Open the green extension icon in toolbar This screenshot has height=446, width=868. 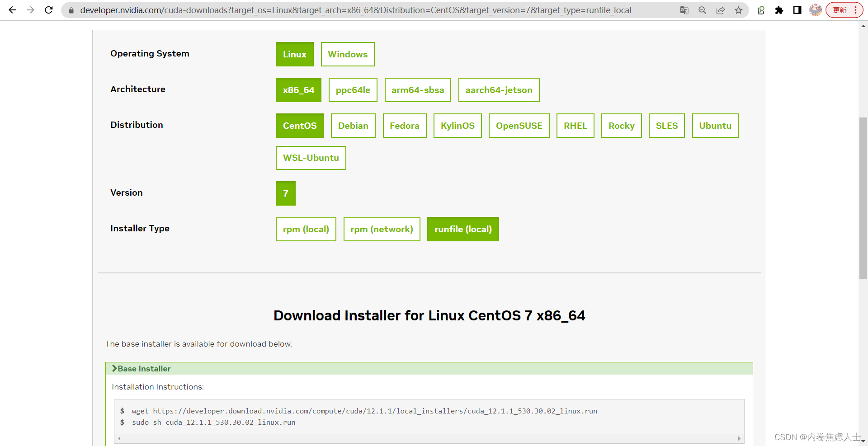pyautogui.click(x=761, y=10)
